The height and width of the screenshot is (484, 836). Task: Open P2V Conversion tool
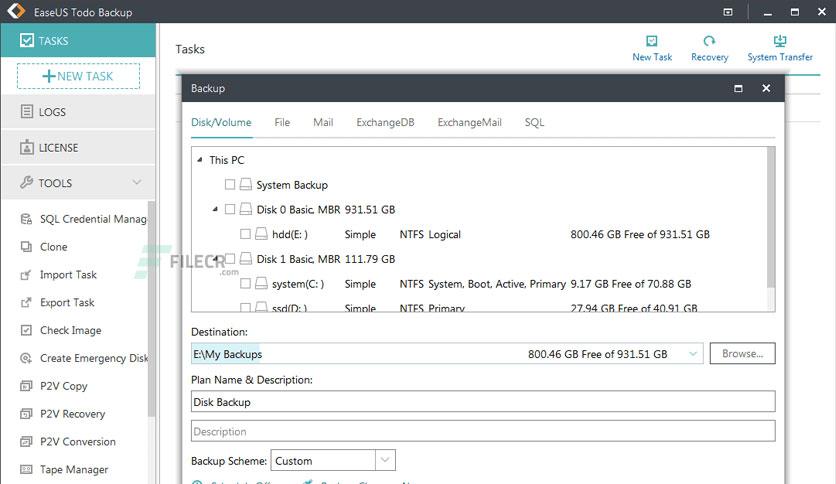[68, 441]
